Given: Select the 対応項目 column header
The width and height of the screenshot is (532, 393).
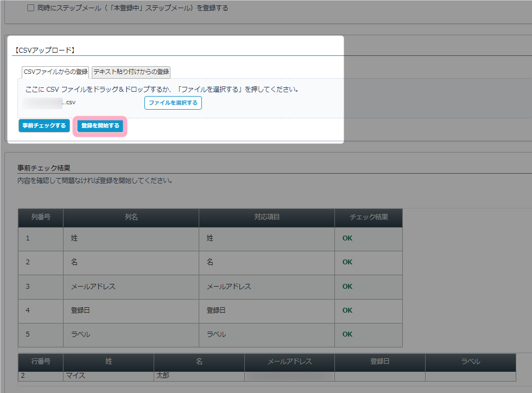Looking at the screenshot, I should [x=267, y=217].
